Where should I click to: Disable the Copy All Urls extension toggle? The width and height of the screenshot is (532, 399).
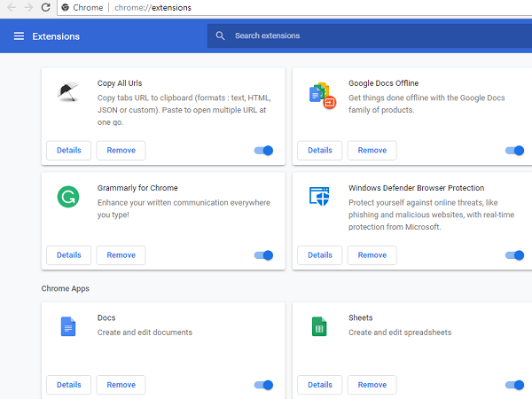tap(263, 151)
